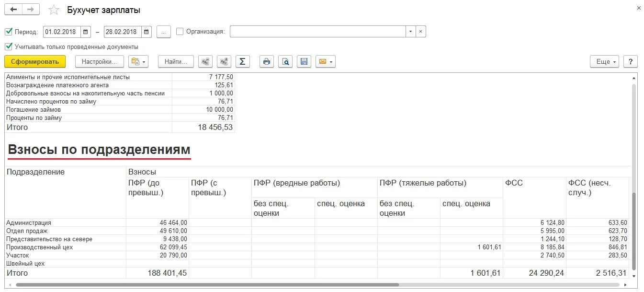Click the scroll up arrow
The height and width of the screenshot is (292, 644).
coord(634,77)
